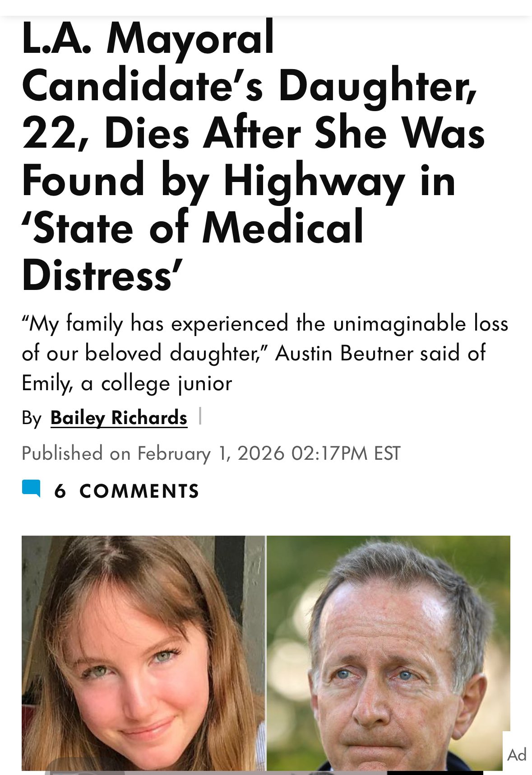Click the 'EST' timezone in the timestamp

coord(387,453)
